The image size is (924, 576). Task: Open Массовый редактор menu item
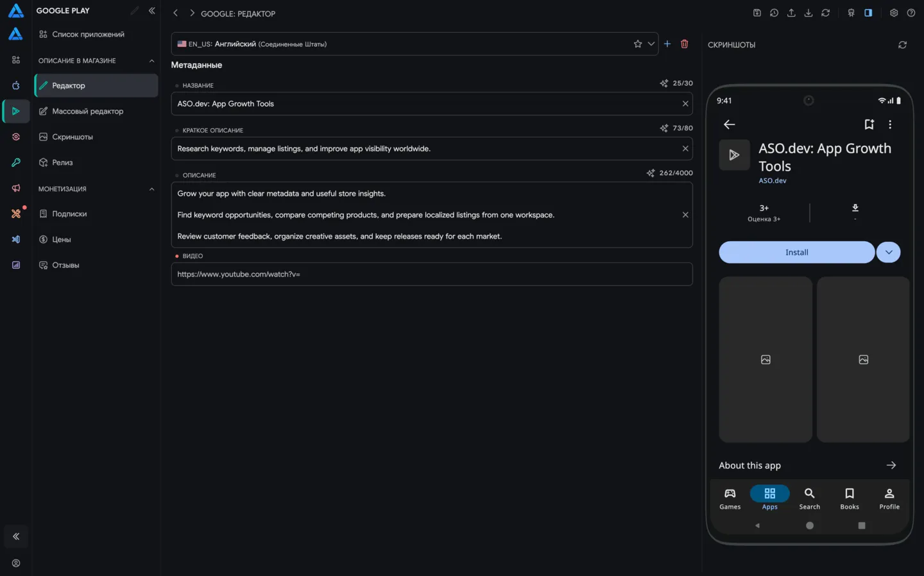point(96,111)
